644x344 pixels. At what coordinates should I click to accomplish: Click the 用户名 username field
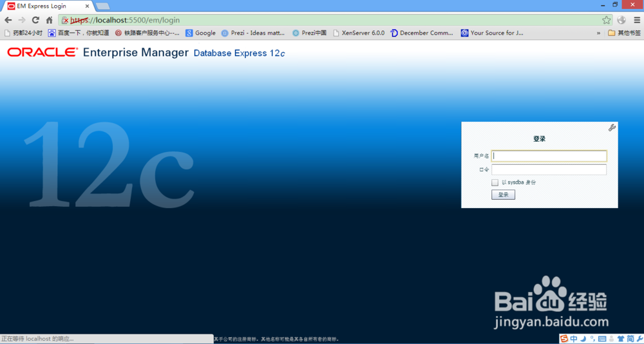pyautogui.click(x=549, y=156)
